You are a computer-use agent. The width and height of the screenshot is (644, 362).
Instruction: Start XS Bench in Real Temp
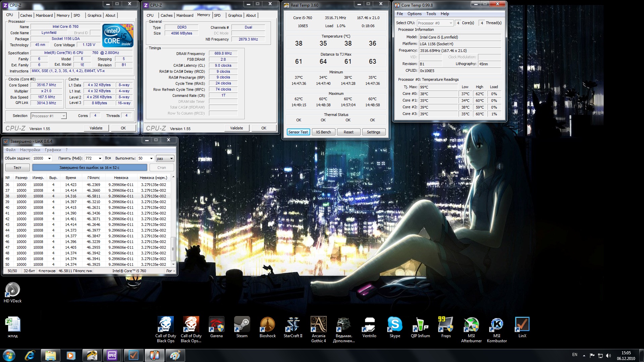tap(323, 132)
